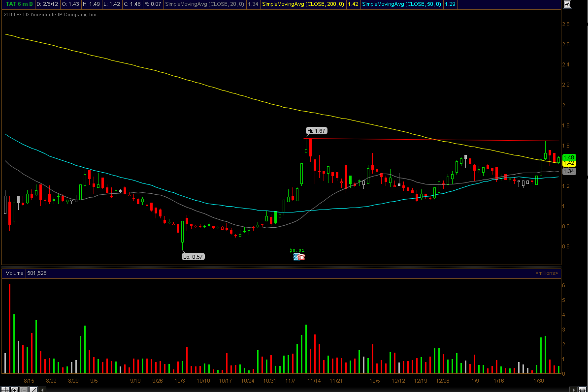The height and width of the screenshot is (392, 588).
Task: Click the range value R: 0.07
Action: point(153,4)
